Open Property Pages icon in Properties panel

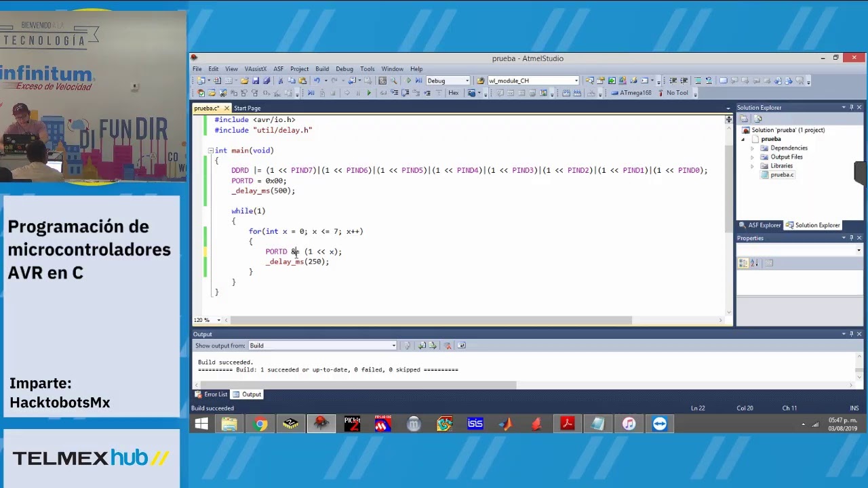click(768, 263)
